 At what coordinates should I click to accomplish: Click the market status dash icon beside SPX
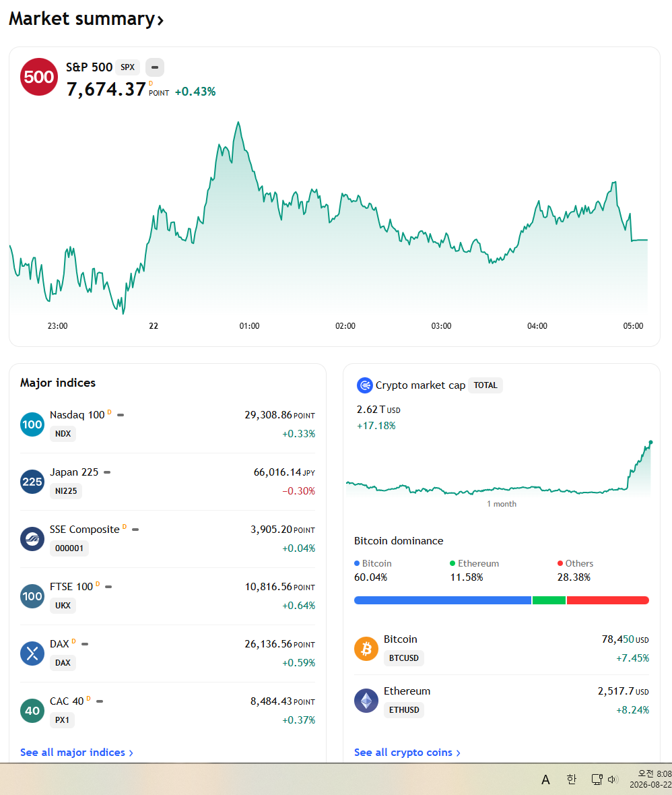[155, 67]
